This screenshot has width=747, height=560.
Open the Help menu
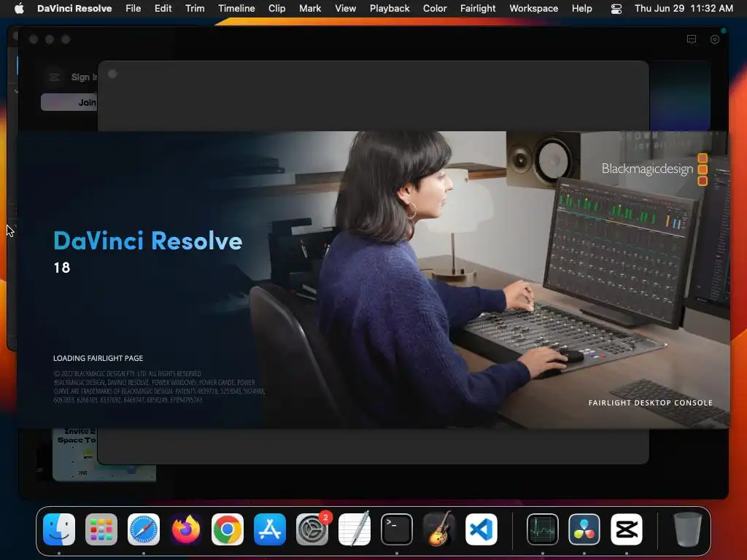(581, 8)
